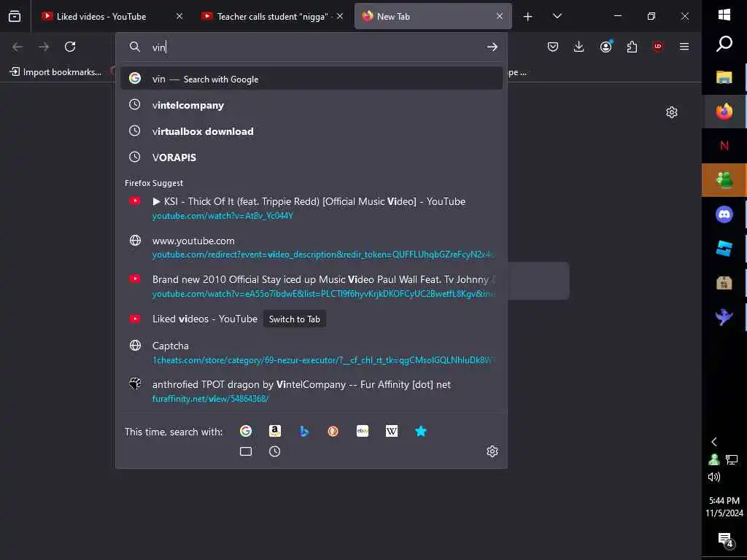Select the 'virtualbox download' history suggestion
Screen dimensions: 747x560
311,131
